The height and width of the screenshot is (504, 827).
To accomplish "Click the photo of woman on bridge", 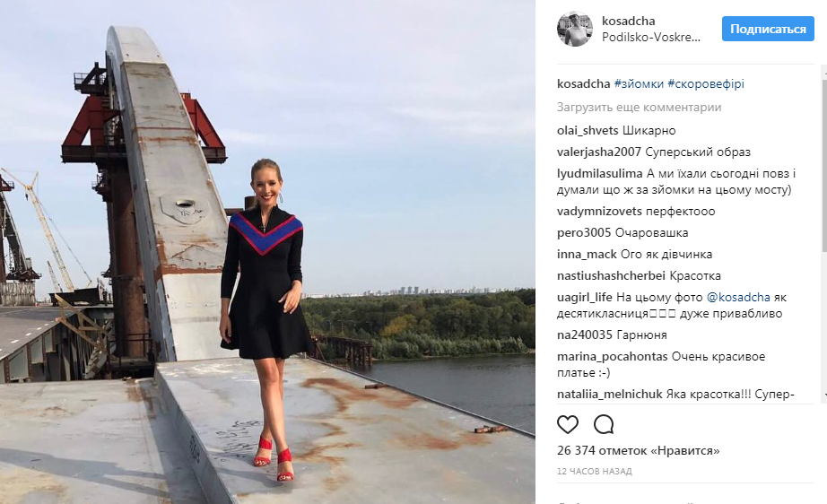I will coord(267,252).
